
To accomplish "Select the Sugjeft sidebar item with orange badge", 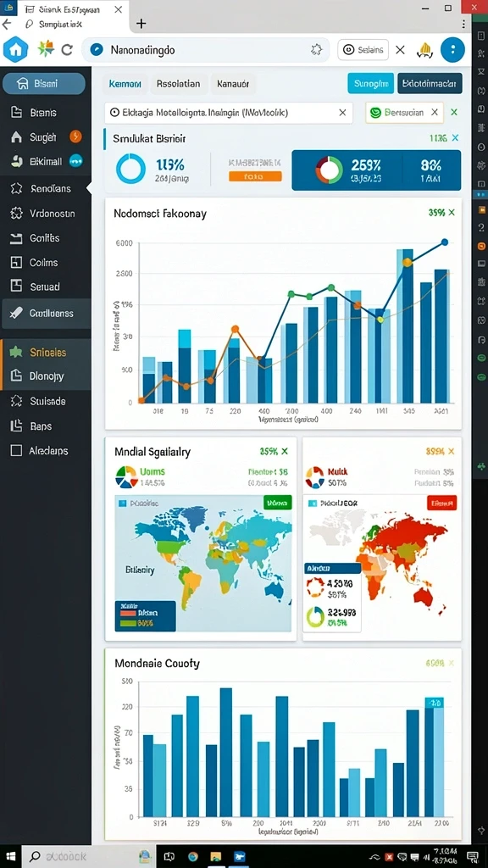I will (46, 136).
